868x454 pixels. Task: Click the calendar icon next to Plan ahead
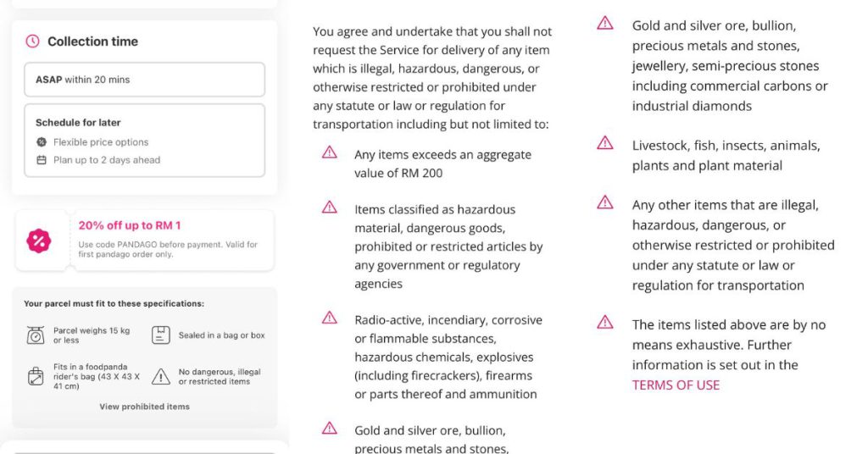click(42, 160)
